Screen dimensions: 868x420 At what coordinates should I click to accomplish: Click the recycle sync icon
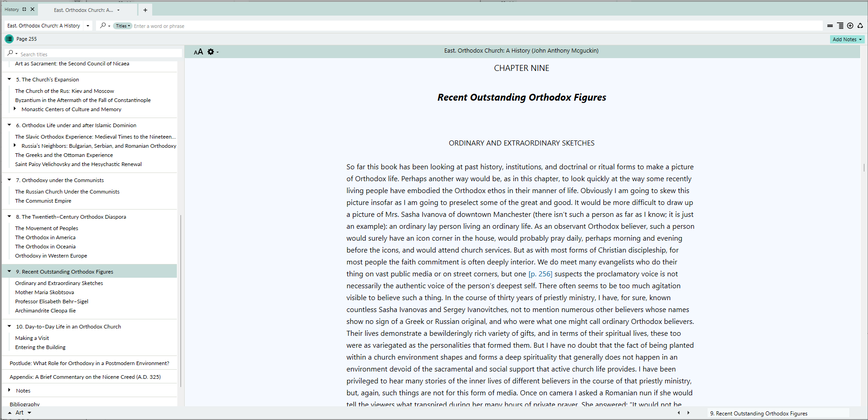tap(860, 26)
